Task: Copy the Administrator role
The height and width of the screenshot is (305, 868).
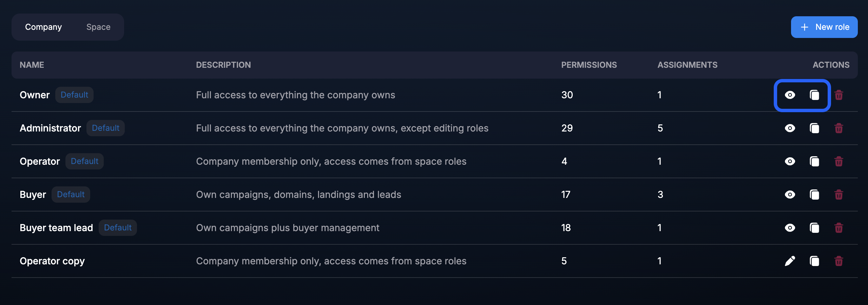Action: pyautogui.click(x=814, y=128)
